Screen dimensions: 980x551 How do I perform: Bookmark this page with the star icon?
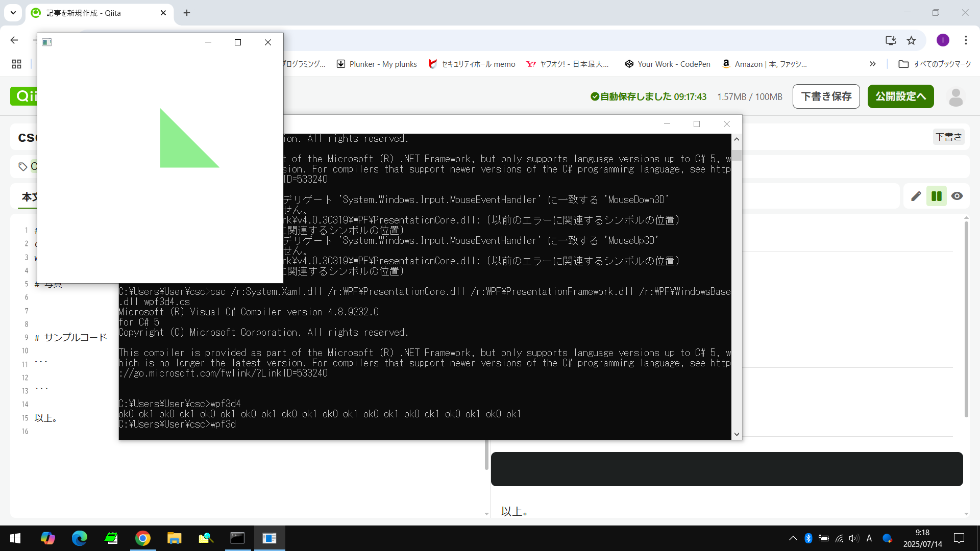(x=911, y=40)
